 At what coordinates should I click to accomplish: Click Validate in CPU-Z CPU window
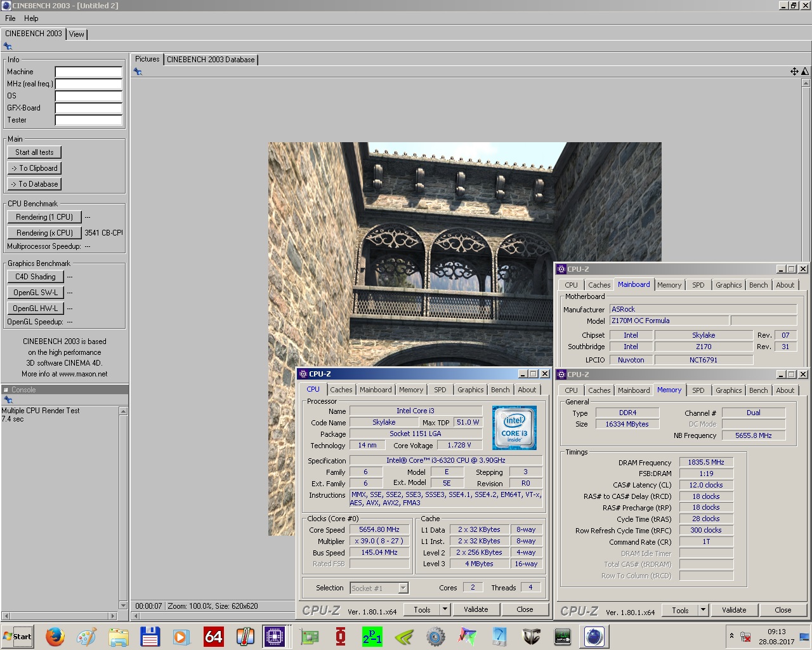click(476, 609)
